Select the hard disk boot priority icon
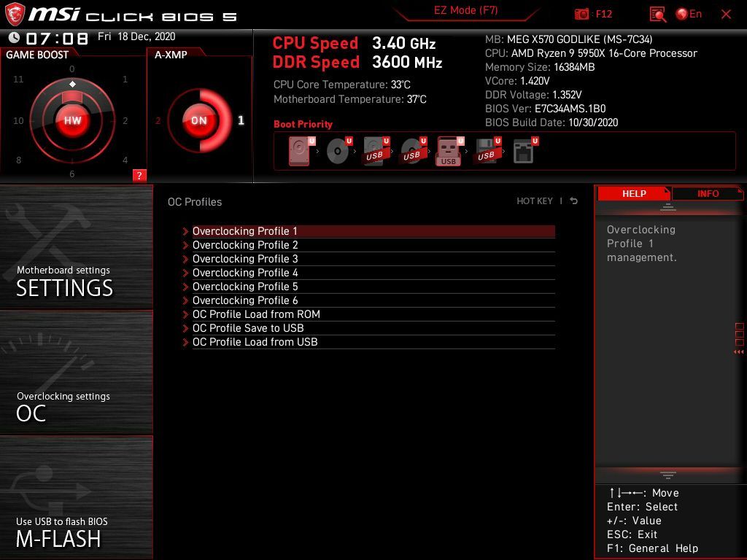 pos(300,152)
